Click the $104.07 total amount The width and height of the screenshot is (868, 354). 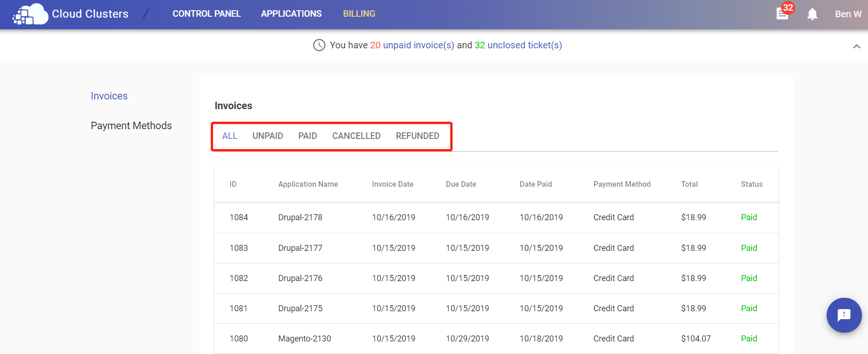[696, 338]
